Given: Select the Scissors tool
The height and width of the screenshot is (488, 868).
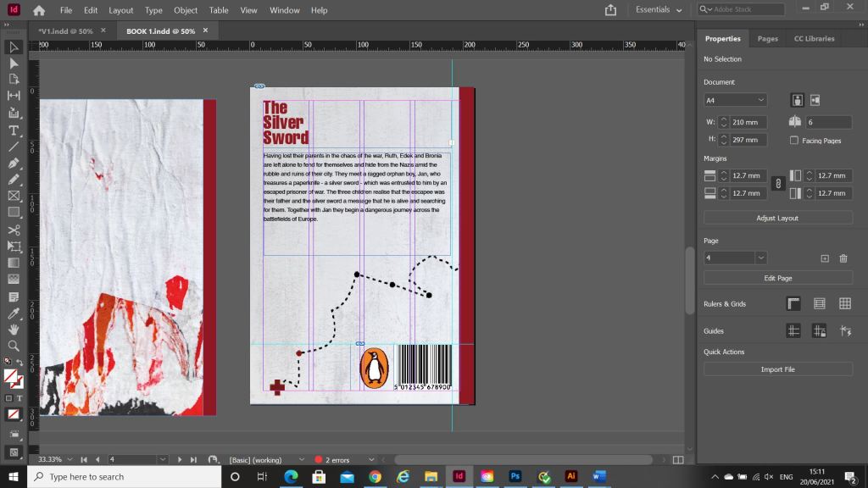Looking at the screenshot, I should coord(14,230).
